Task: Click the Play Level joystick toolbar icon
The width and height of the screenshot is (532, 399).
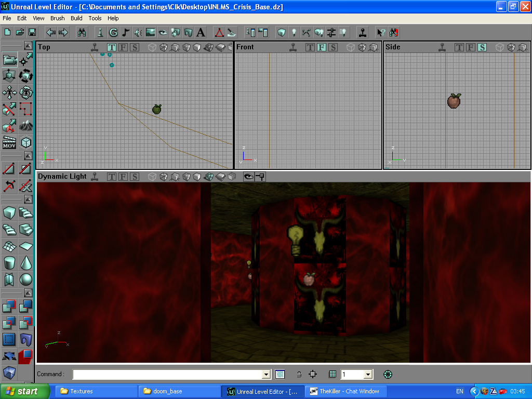Action: (x=363, y=32)
